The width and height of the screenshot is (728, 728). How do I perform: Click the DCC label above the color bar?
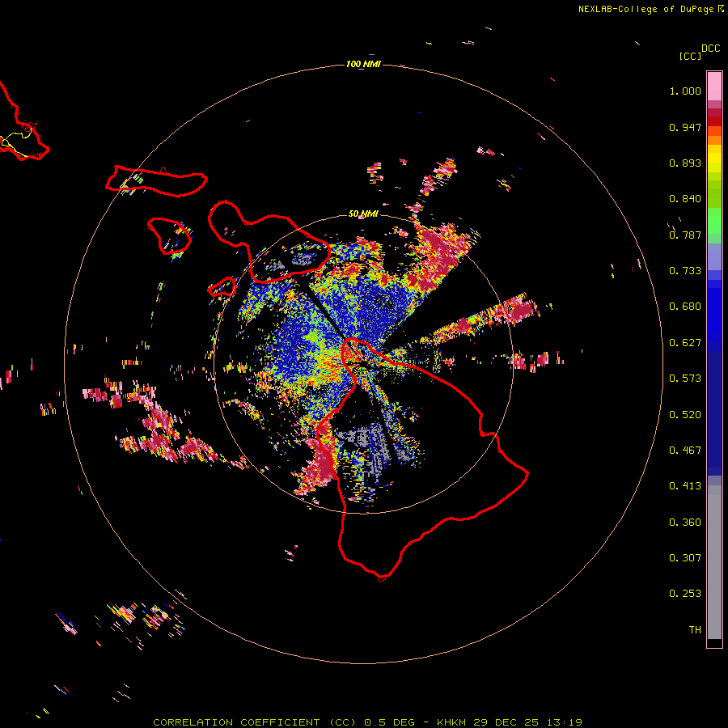[x=710, y=49]
